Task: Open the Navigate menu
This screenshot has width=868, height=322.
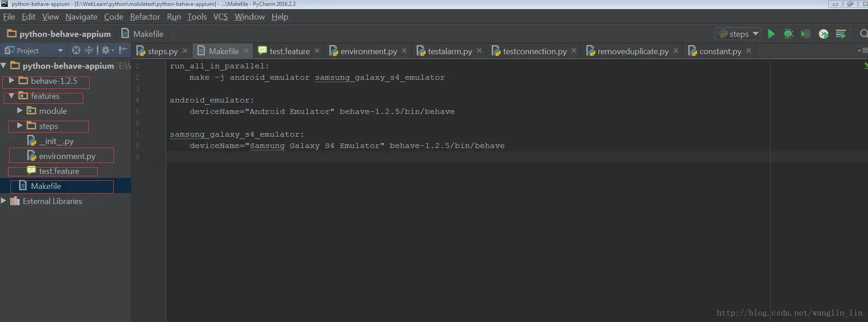Action: click(81, 17)
